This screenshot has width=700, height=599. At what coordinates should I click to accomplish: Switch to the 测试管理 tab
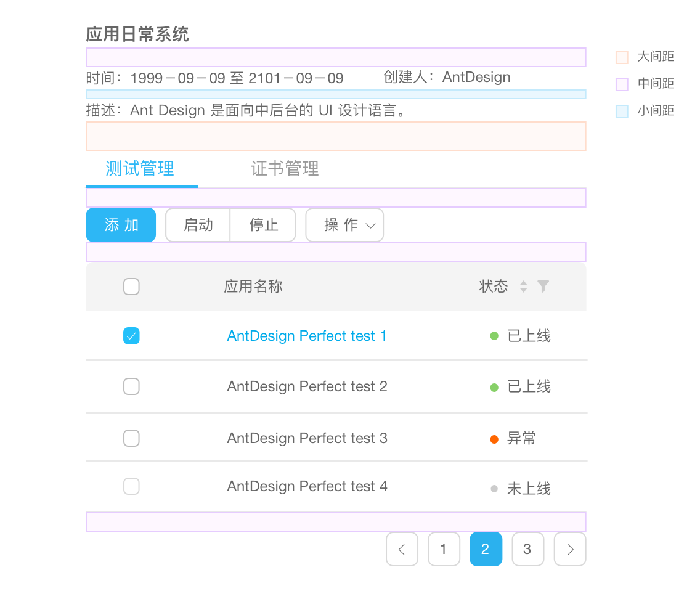[x=140, y=168]
